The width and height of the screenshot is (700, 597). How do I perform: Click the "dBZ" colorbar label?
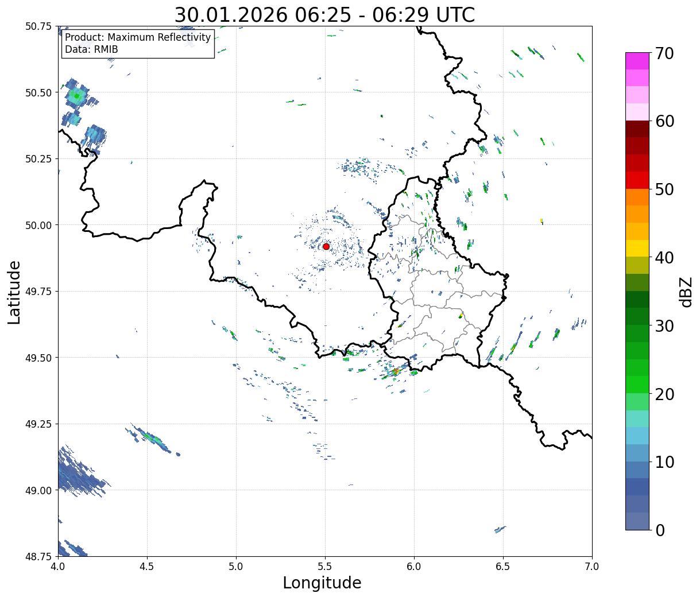click(x=686, y=292)
